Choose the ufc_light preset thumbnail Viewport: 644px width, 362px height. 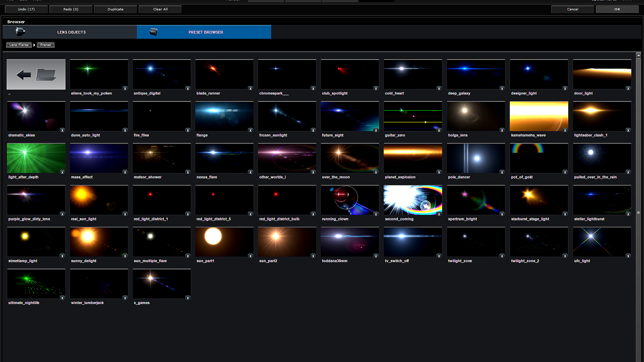pyautogui.click(x=602, y=242)
